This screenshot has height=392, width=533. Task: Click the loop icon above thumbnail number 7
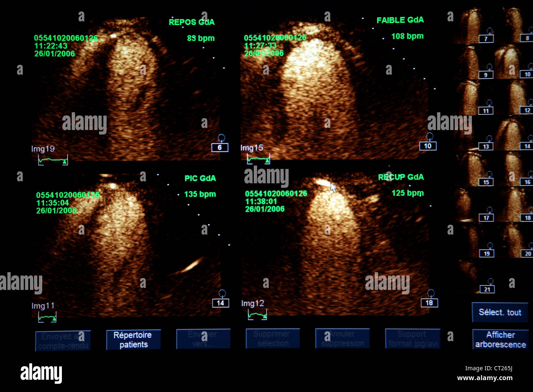coord(490,31)
